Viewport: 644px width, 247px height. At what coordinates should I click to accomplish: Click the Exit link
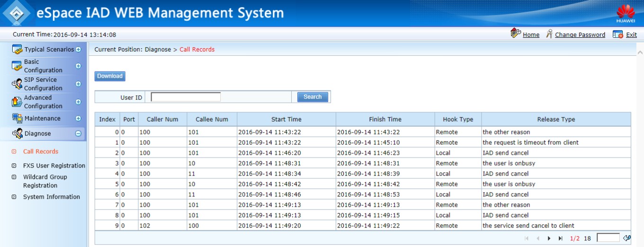pos(631,35)
